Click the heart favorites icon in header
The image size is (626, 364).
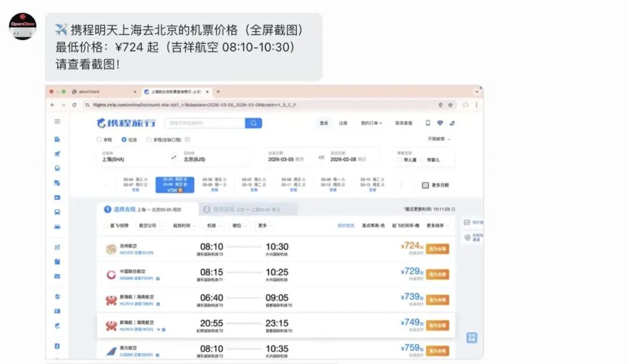point(440,123)
